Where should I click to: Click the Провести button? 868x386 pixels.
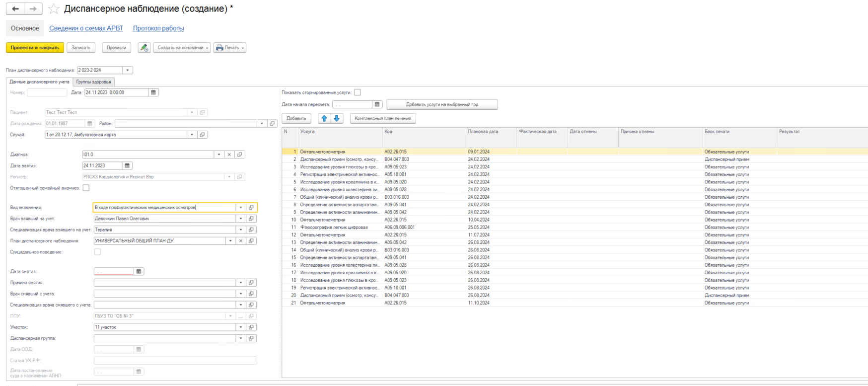117,48
